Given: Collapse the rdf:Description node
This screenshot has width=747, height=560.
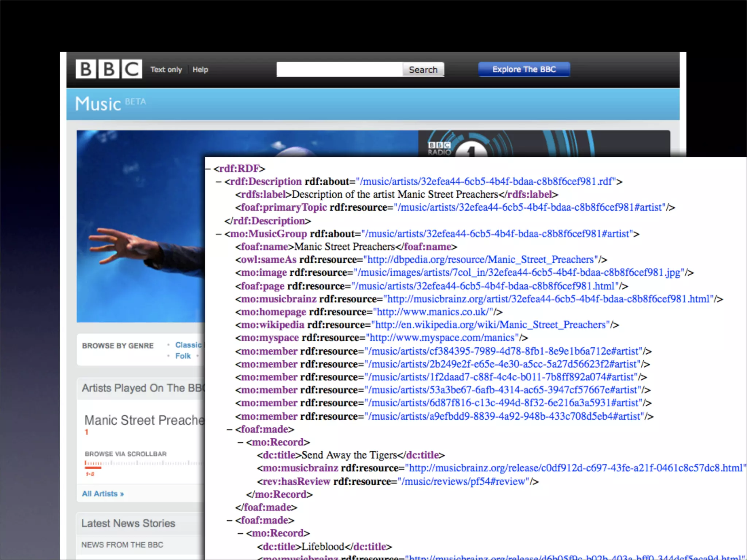Looking at the screenshot, I should (219, 182).
